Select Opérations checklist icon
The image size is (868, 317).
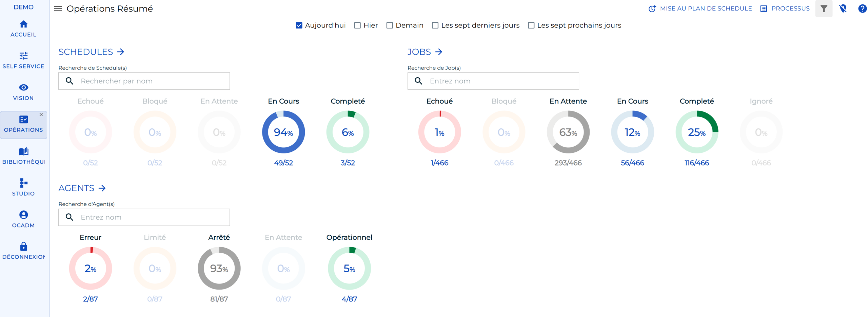point(23,119)
